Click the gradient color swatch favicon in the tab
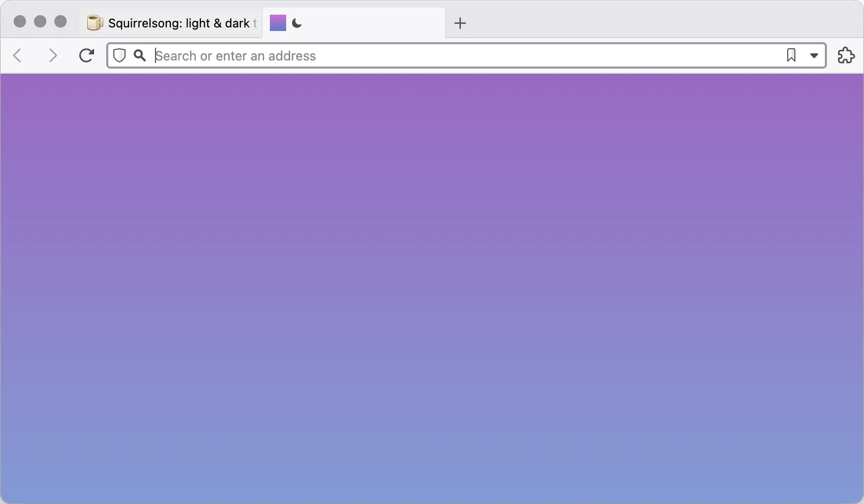The height and width of the screenshot is (504, 864). [x=278, y=23]
